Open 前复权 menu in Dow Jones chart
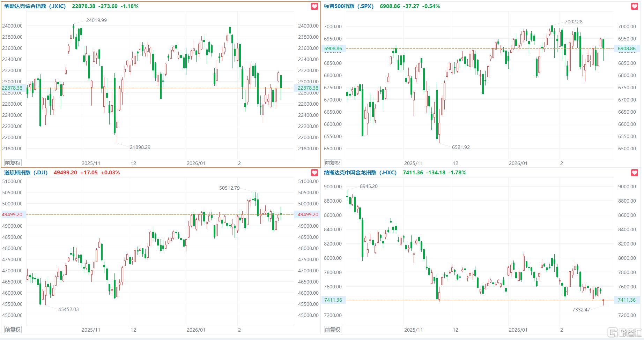This screenshot has height=340, width=644. pyautogui.click(x=13, y=330)
